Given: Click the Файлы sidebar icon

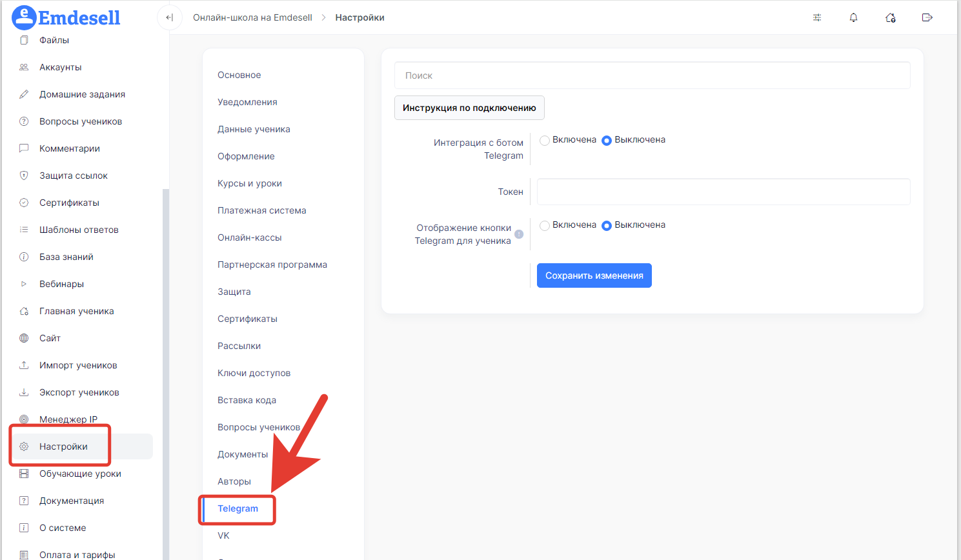Looking at the screenshot, I should (x=24, y=40).
